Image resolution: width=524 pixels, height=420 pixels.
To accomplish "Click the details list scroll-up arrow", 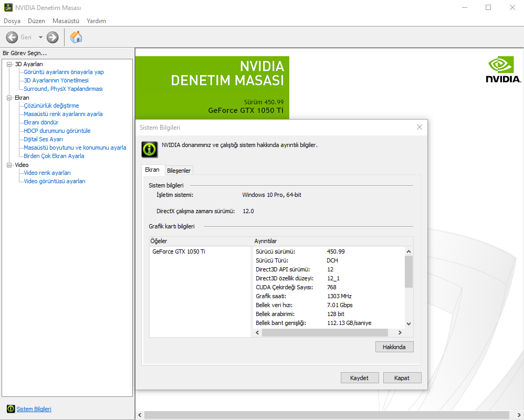I will [x=408, y=251].
